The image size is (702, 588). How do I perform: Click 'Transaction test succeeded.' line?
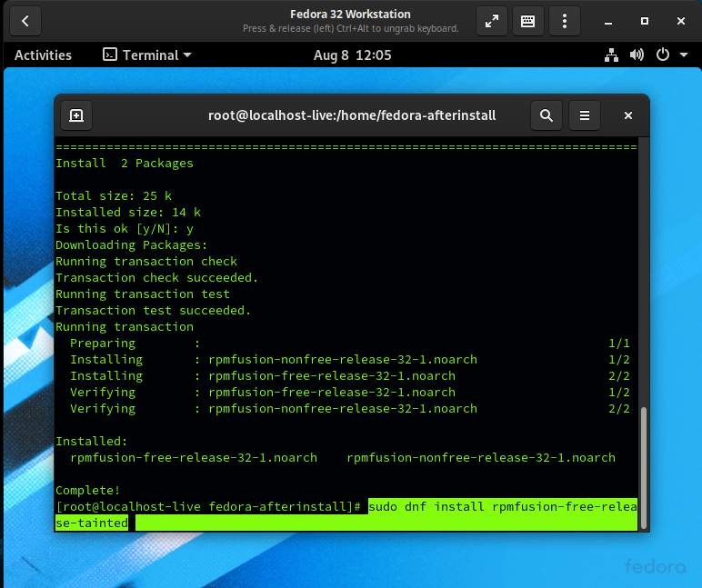153,310
